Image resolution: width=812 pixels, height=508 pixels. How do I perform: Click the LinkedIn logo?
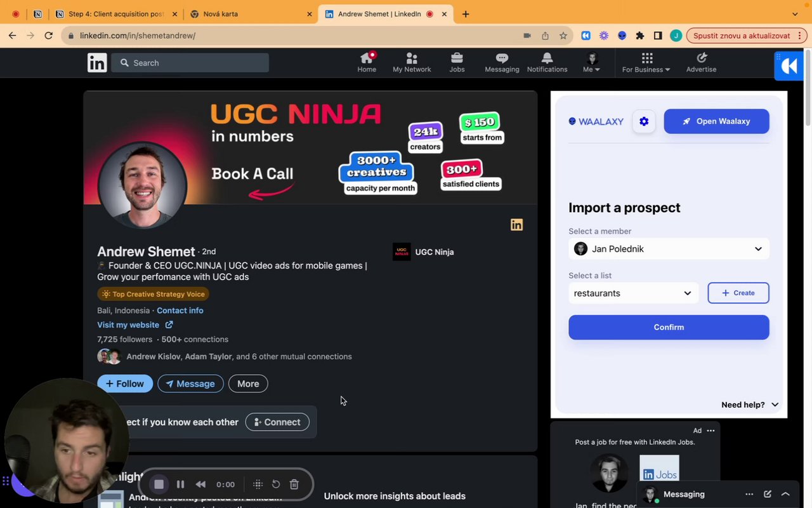click(x=97, y=62)
